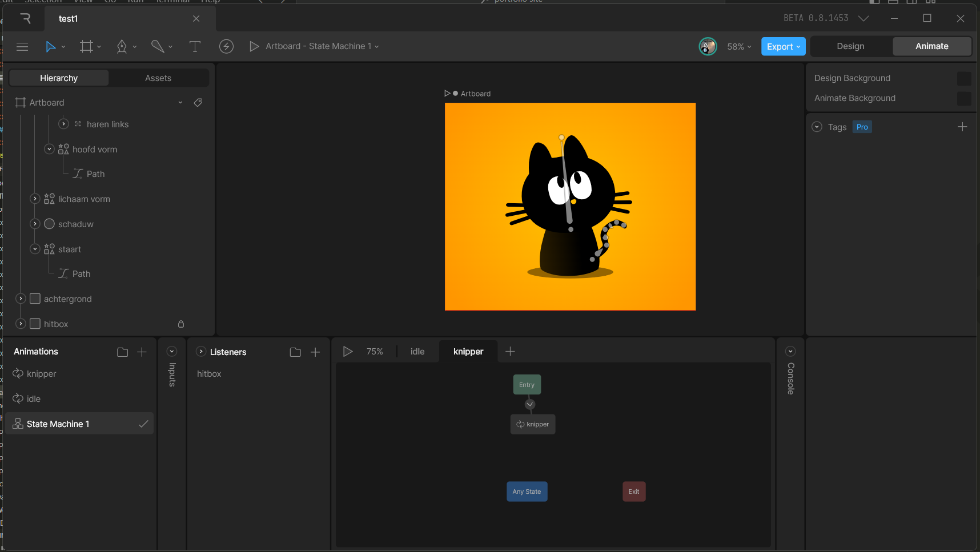980x552 pixels.
Task: Expand the schaduw layer
Action: pos(35,224)
